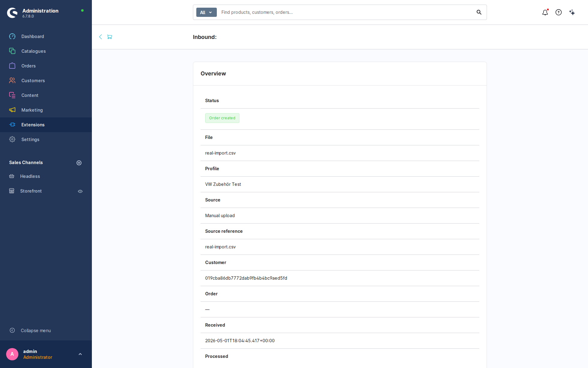Click the VW Zubehör Test profile value

223,184
